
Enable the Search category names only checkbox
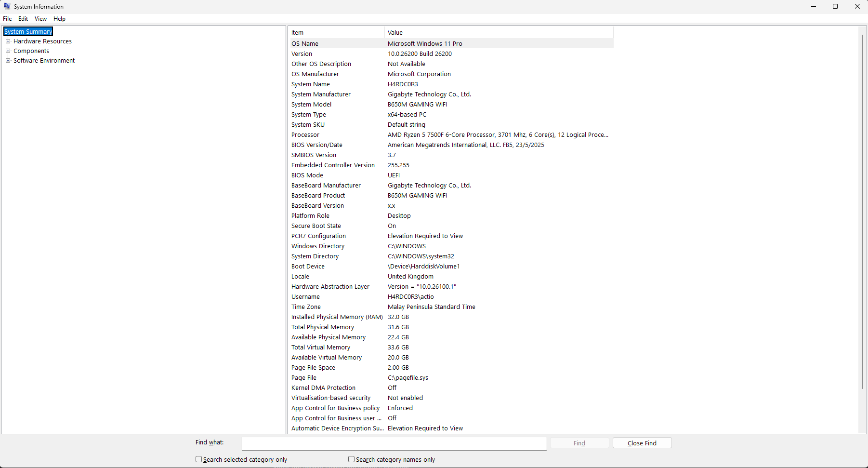click(351, 459)
